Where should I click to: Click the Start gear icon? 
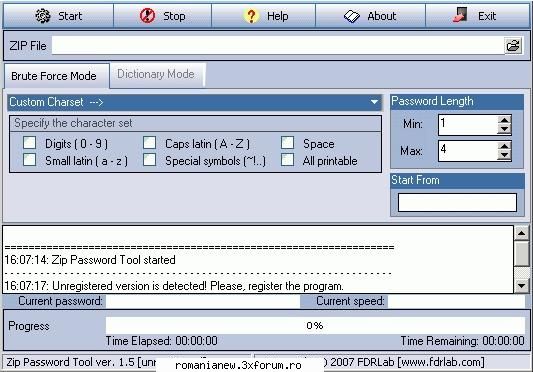coord(43,16)
